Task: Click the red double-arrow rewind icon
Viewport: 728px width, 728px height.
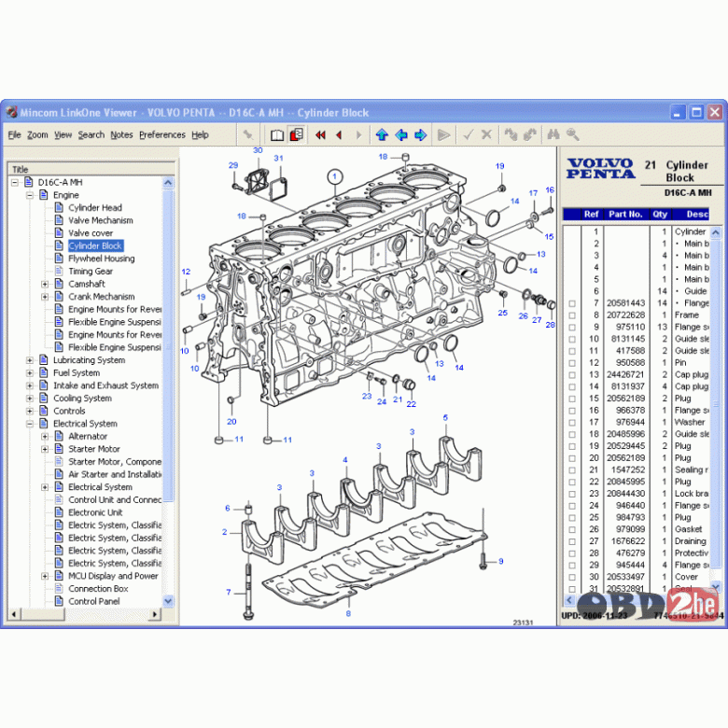Action: coord(320,135)
